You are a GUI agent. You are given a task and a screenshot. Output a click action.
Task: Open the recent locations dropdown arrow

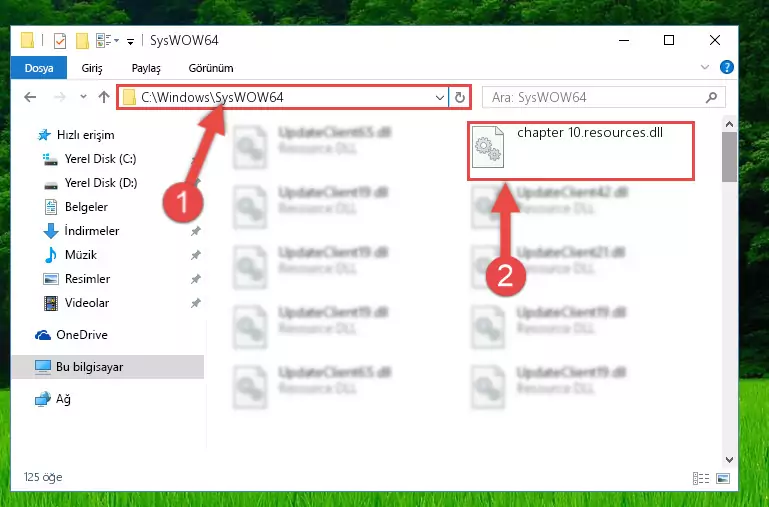click(x=83, y=97)
